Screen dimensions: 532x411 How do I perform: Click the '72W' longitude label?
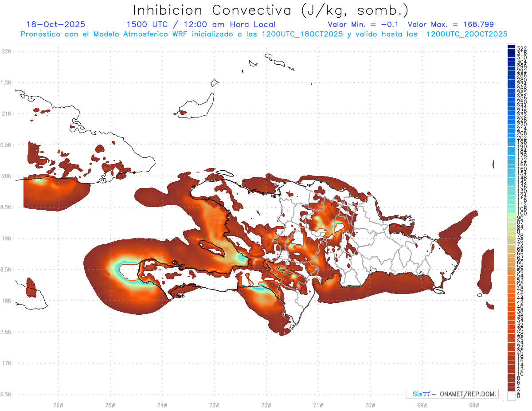tap(266, 404)
